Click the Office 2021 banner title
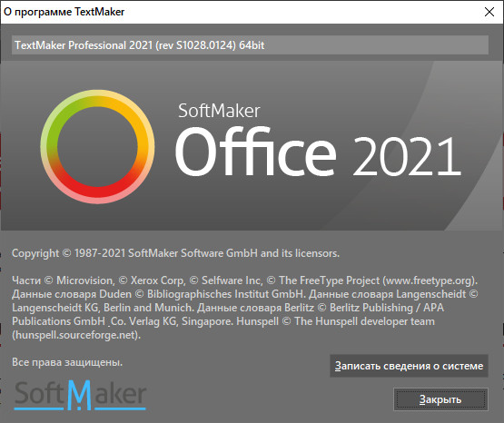Image resolution: width=504 pixels, height=423 pixels. click(318, 152)
